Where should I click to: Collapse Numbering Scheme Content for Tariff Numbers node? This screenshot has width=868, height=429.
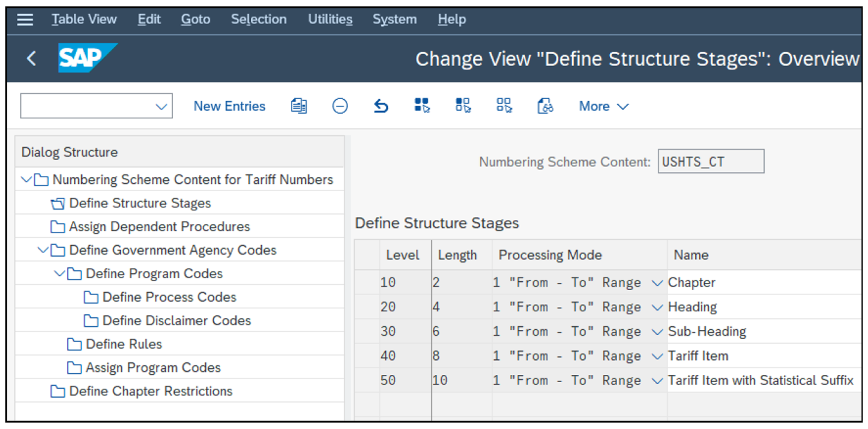pyautogui.click(x=26, y=180)
